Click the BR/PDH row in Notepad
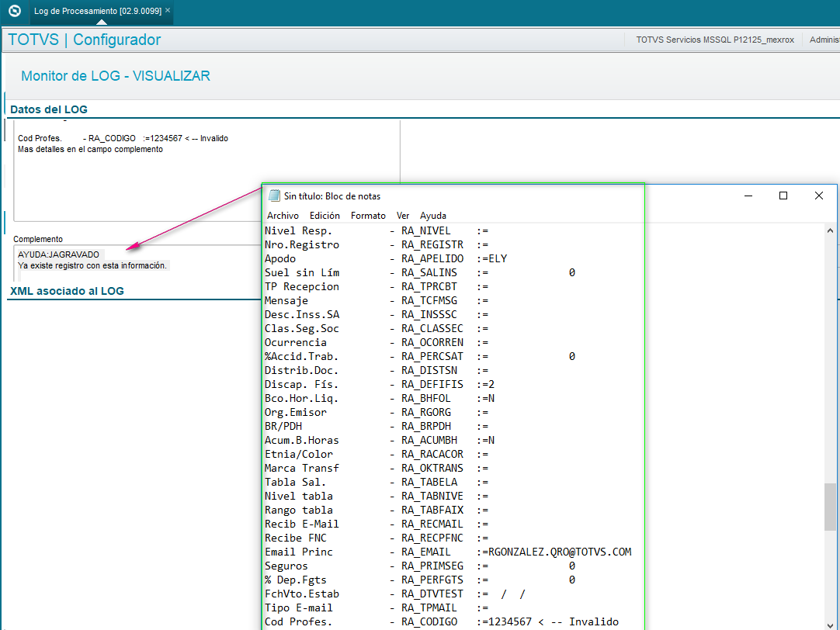The image size is (840, 630). tap(377, 426)
